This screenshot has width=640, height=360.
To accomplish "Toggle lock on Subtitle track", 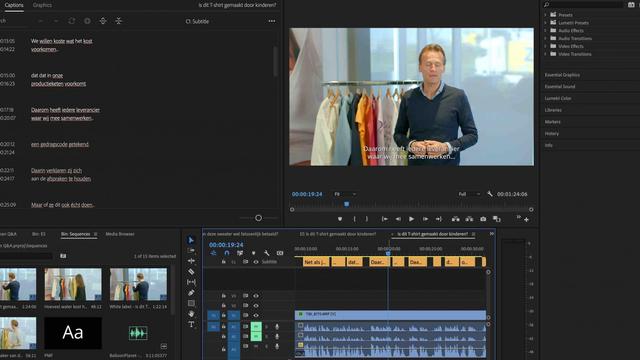I will 224,262.
